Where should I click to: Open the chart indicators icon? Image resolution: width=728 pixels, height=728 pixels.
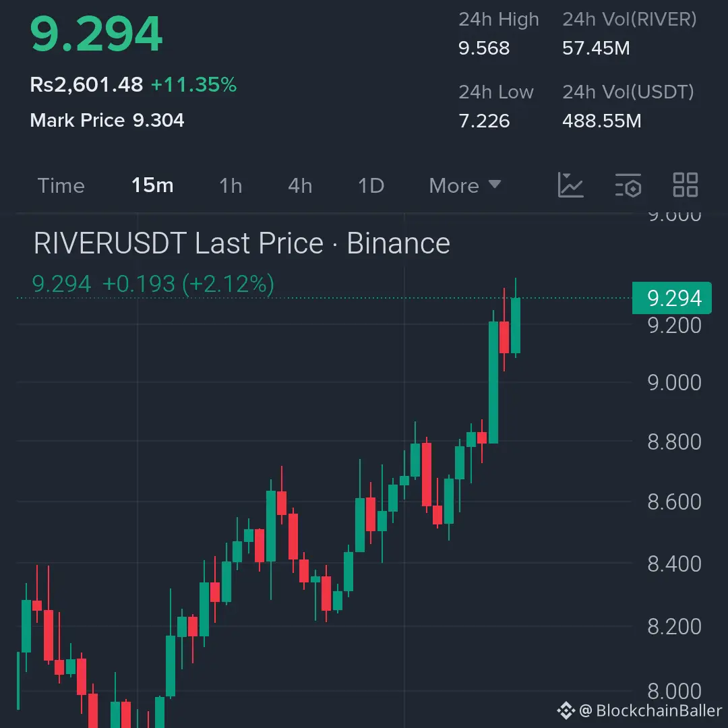coord(571,185)
